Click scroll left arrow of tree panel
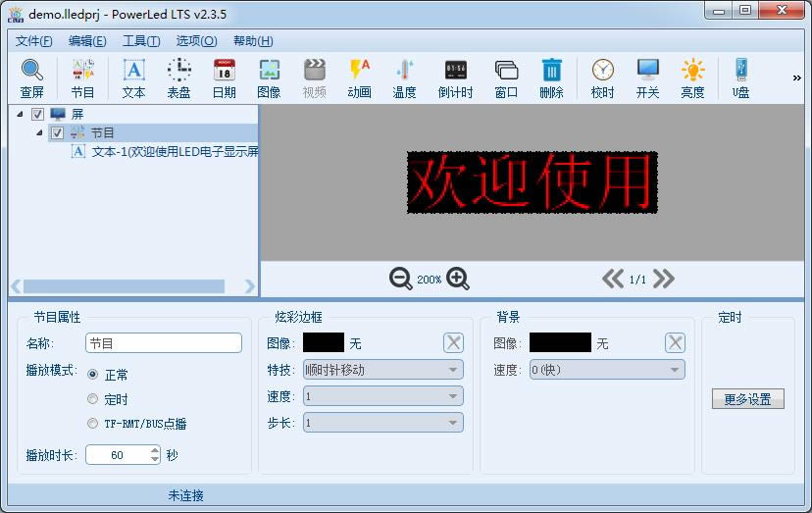Image resolution: width=812 pixels, height=513 pixels. tap(16, 286)
